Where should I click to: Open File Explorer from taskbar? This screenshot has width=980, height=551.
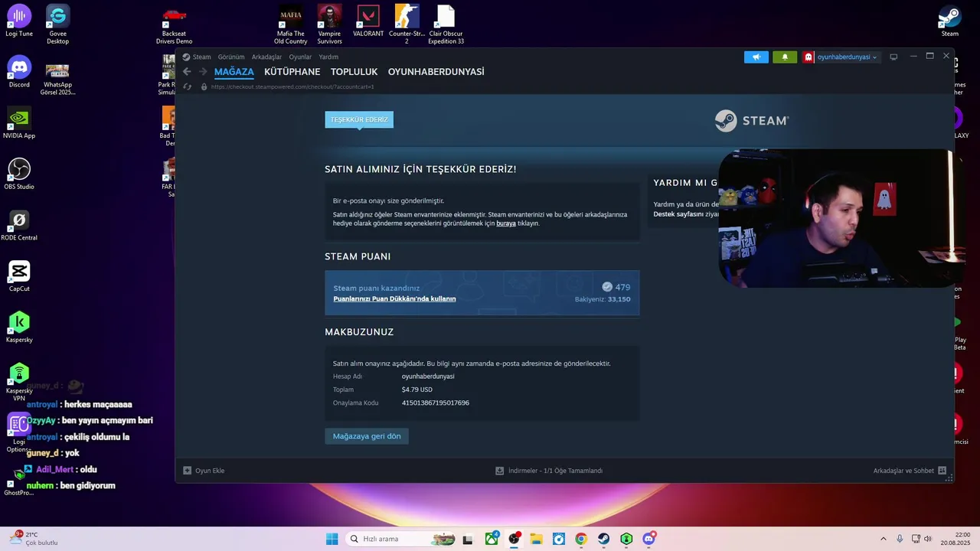click(537, 539)
